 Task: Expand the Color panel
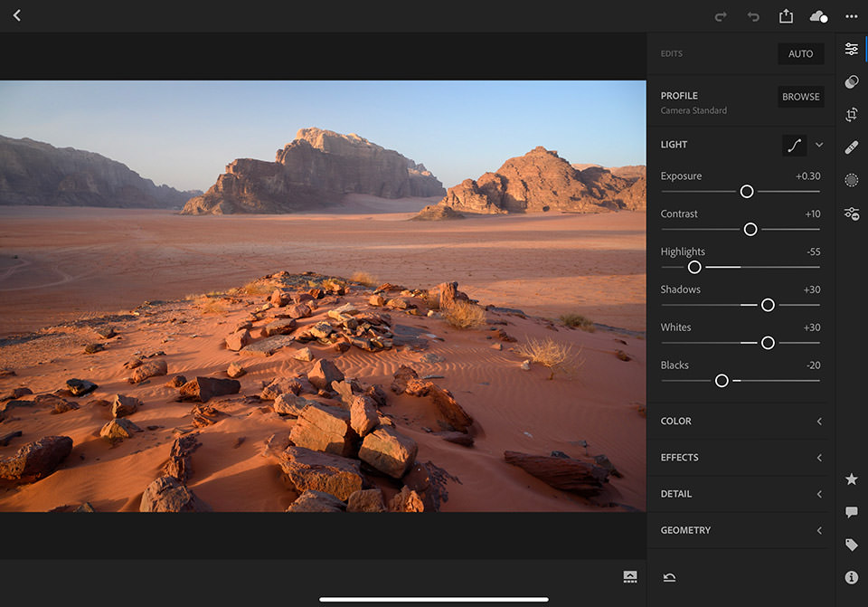tap(741, 422)
